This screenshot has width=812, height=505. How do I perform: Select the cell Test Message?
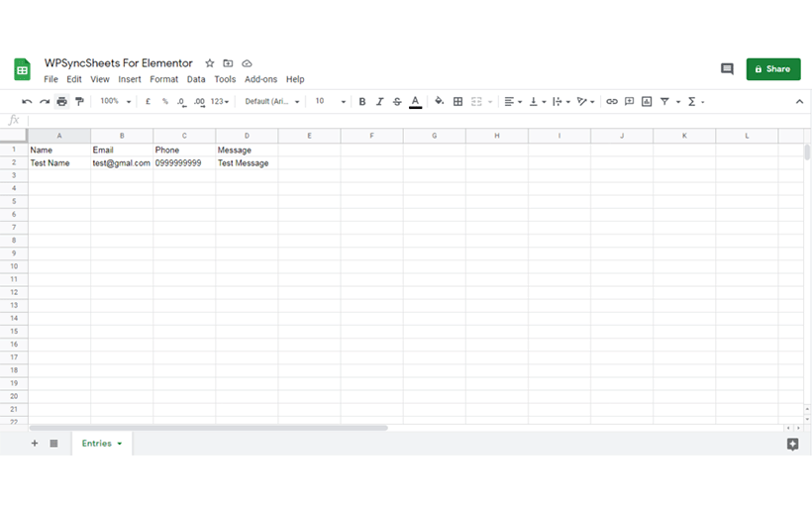point(247,163)
